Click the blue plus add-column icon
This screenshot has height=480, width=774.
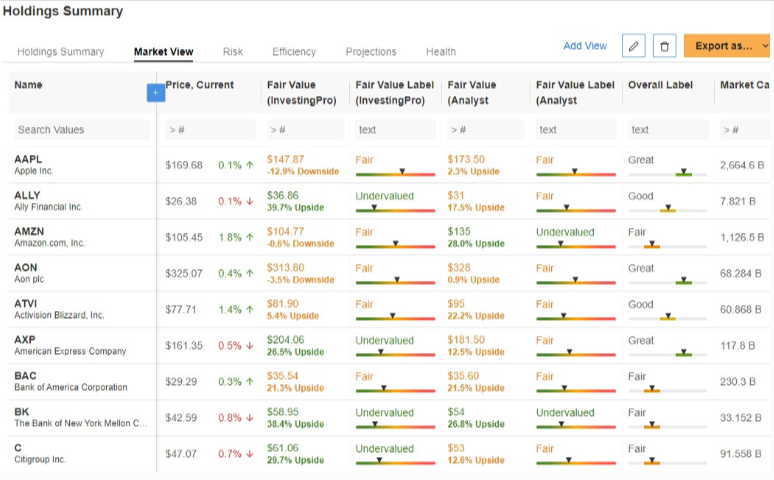tap(155, 92)
